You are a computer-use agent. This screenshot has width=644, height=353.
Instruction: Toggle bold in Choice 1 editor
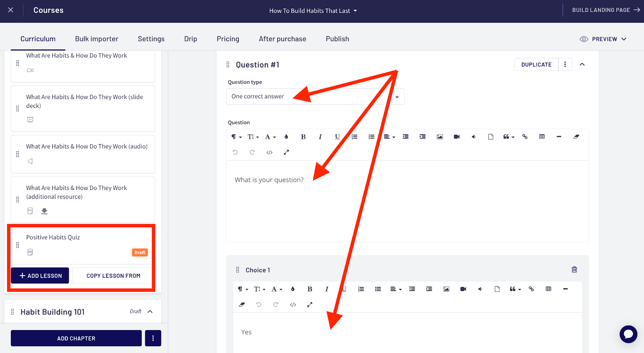[310, 289]
